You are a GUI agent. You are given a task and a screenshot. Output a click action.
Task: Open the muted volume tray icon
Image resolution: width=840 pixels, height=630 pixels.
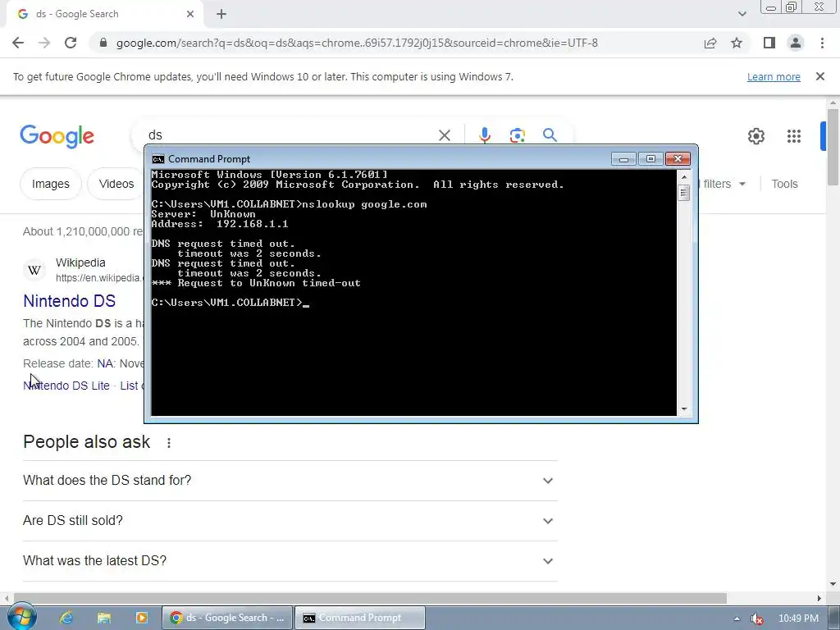[756, 619]
